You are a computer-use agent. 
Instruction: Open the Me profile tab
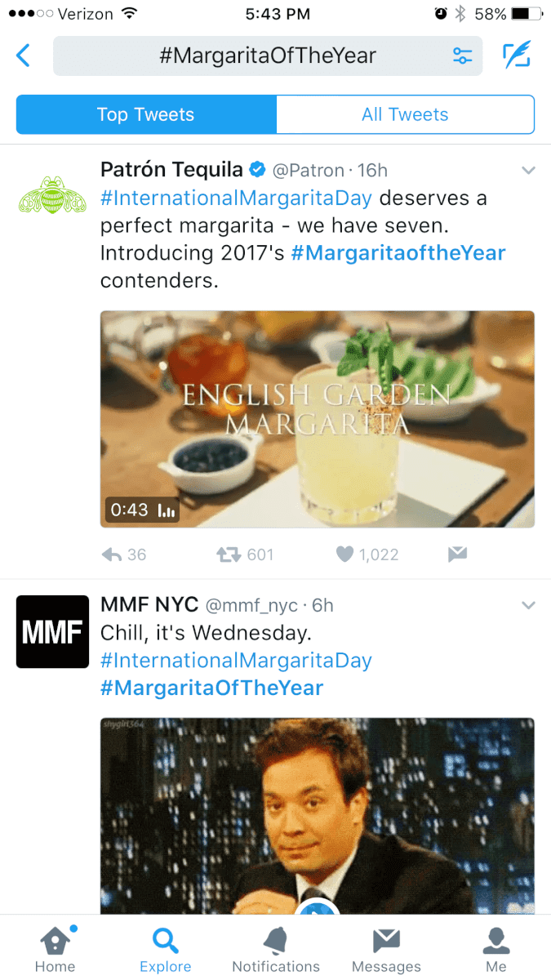(x=496, y=949)
